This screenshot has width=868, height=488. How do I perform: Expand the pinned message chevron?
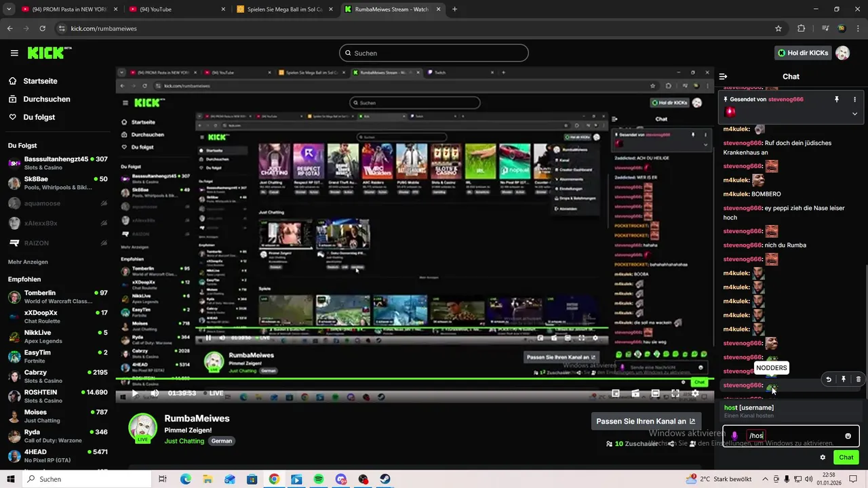(854, 113)
